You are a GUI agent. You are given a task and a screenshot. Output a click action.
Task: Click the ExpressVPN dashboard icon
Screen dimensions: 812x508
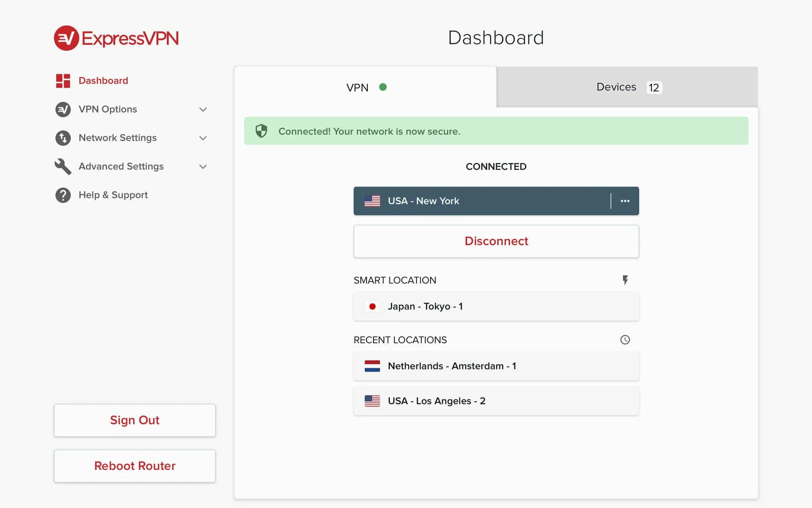pos(63,80)
